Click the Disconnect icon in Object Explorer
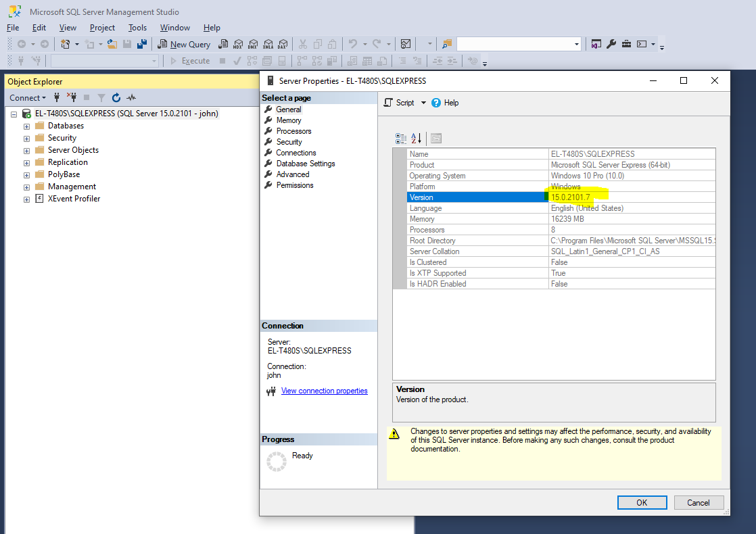756x534 pixels. 72,98
